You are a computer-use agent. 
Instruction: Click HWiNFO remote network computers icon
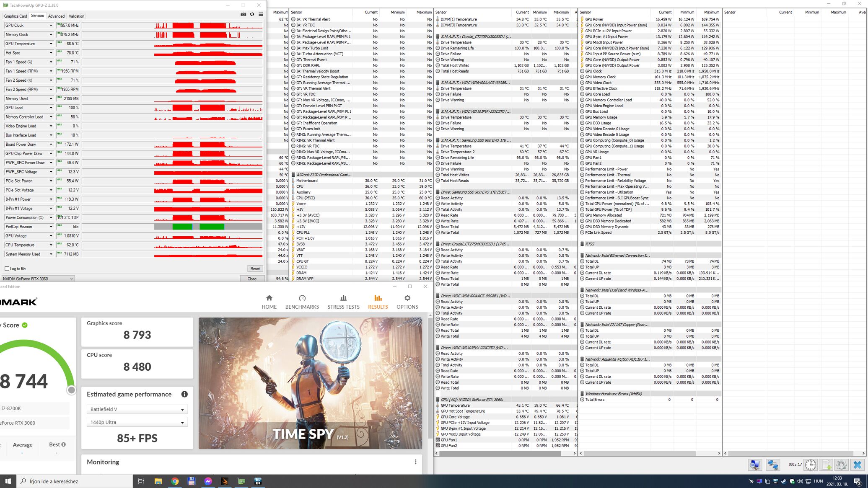pos(773,465)
